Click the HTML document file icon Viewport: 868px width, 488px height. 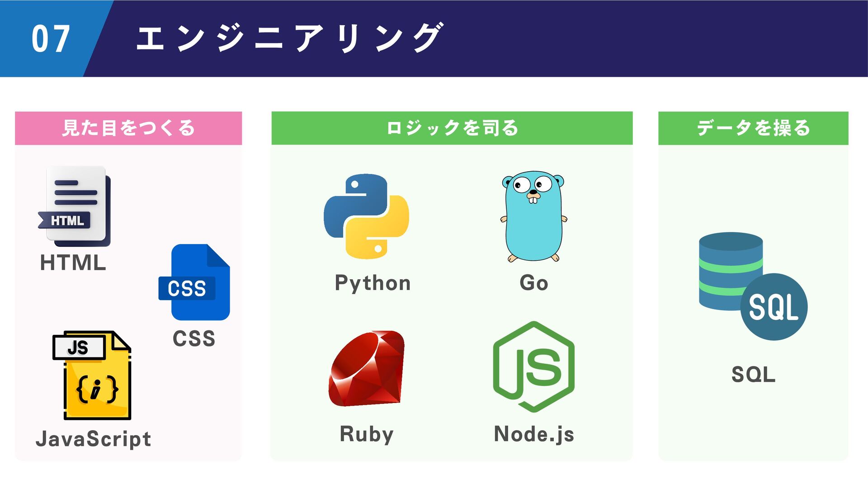click(x=75, y=206)
